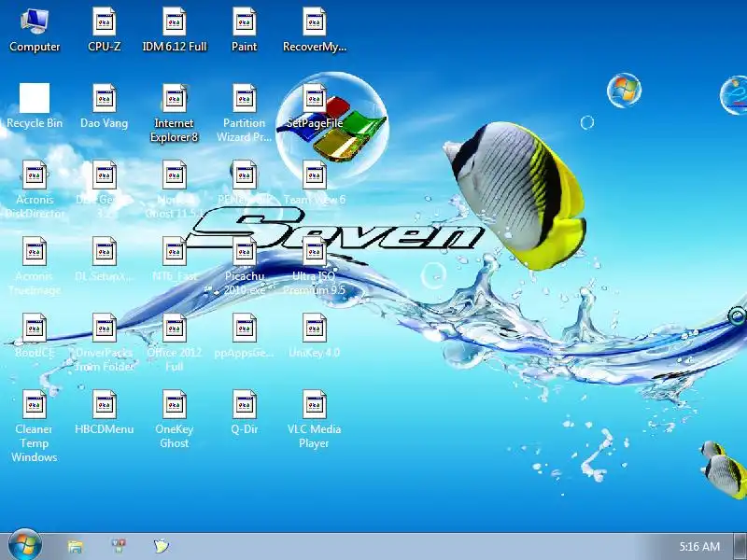747x560 pixels.
Task: Click the 5:16 AM taskbar clock
Action: 699,546
